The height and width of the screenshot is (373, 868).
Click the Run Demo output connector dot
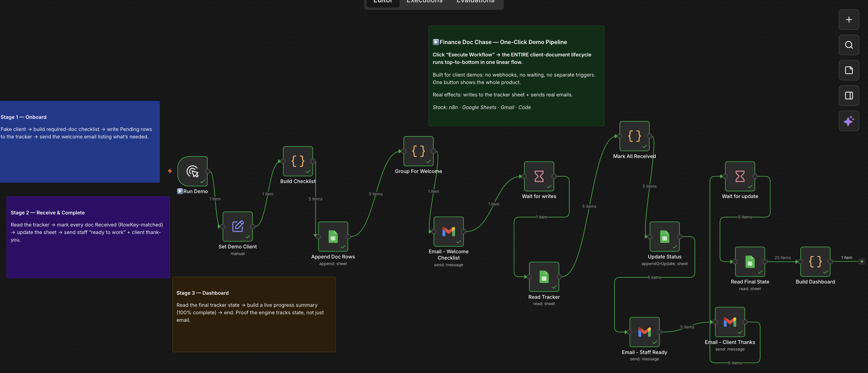point(208,171)
